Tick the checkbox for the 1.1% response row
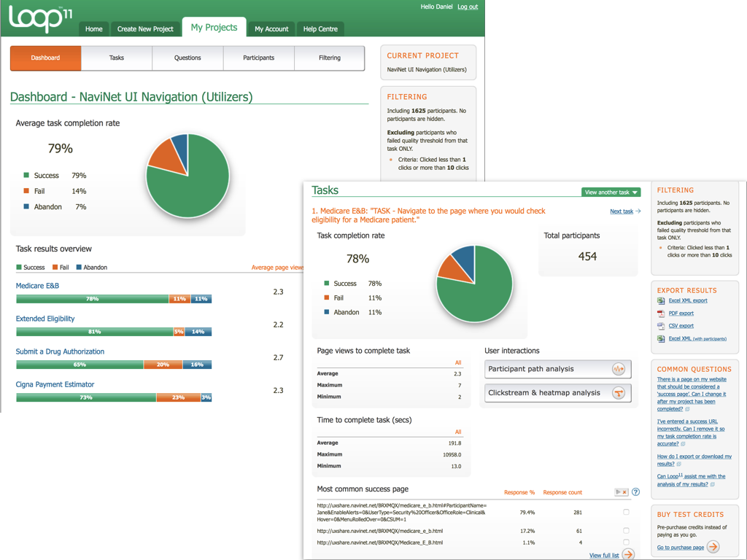The height and width of the screenshot is (560, 747). (626, 542)
